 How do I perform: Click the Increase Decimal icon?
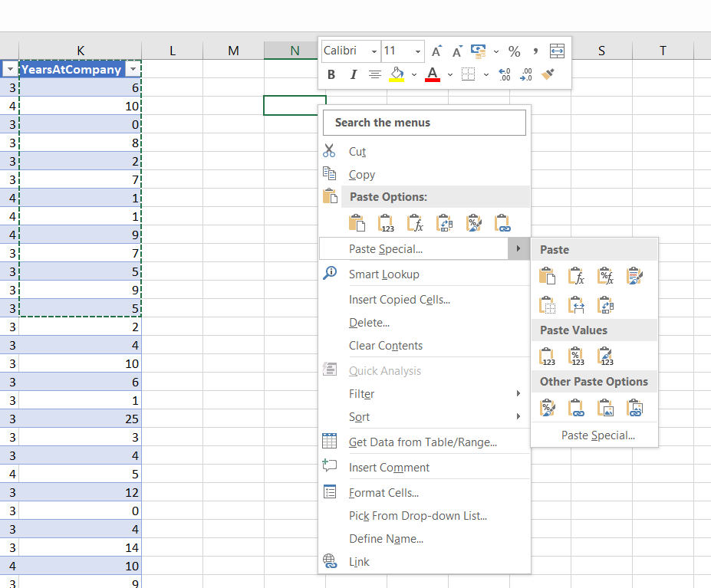[x=505, y=74]
